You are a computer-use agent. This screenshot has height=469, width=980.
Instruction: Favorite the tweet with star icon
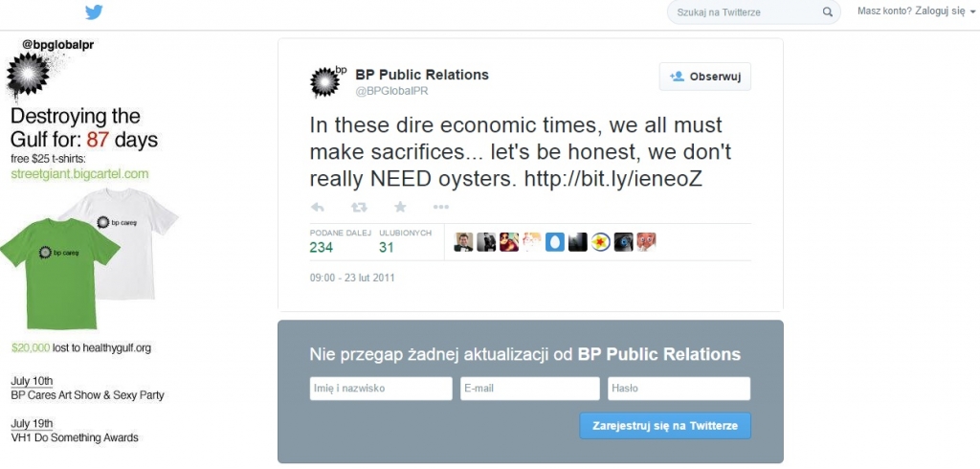click(x=400, y=207)
